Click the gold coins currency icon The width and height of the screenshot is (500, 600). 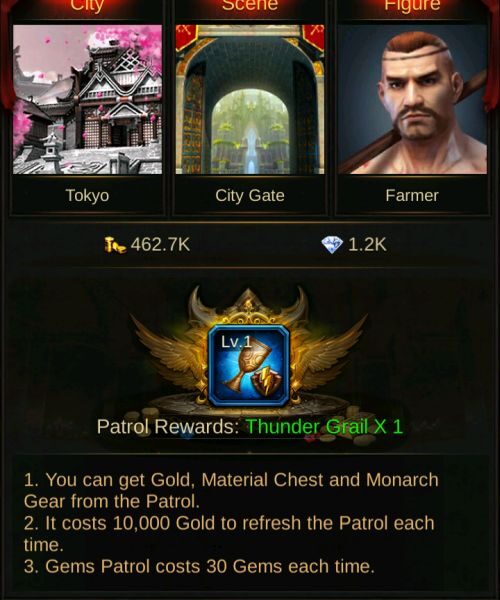click(115, 245)
